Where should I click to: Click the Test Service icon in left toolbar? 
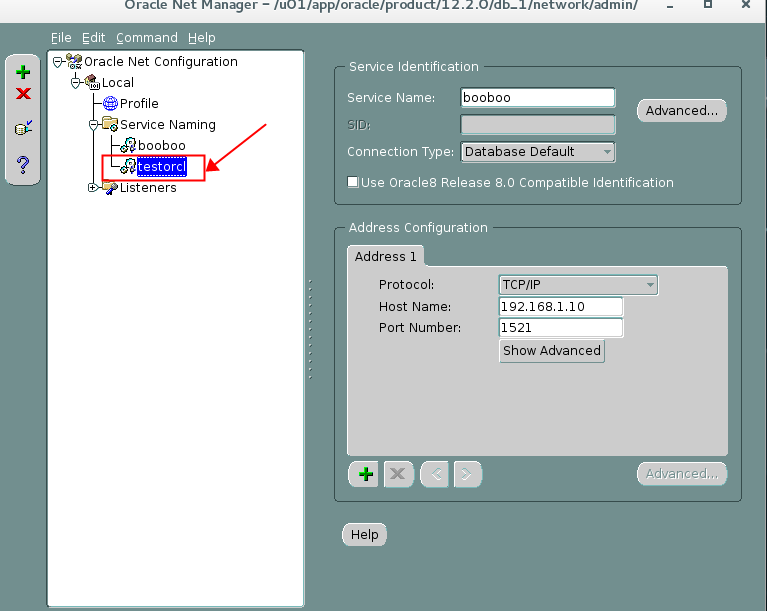click(23, 128)
